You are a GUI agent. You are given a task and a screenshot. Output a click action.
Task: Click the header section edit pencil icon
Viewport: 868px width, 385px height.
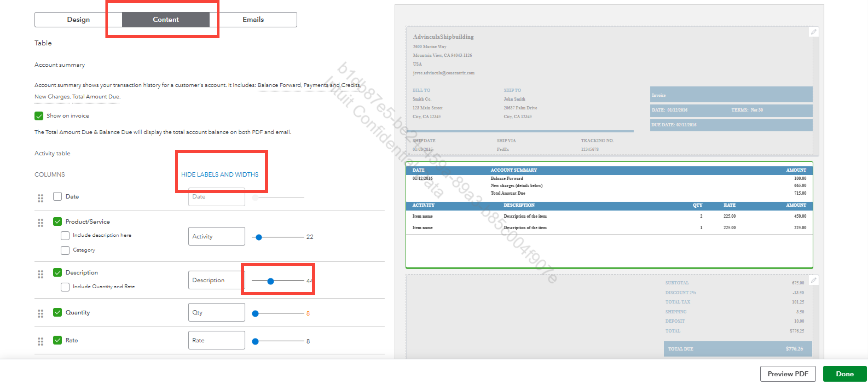813,32
